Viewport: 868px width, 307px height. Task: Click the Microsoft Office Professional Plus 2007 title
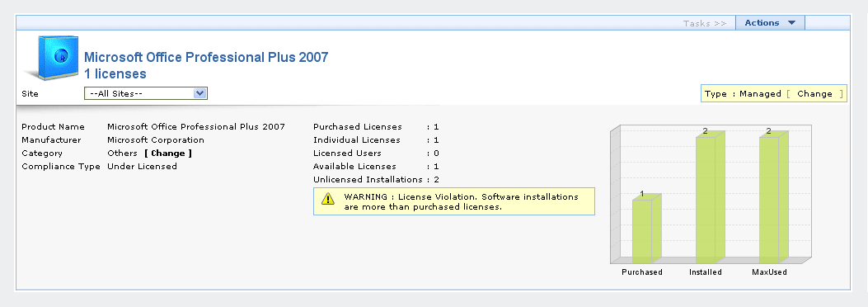206,57
